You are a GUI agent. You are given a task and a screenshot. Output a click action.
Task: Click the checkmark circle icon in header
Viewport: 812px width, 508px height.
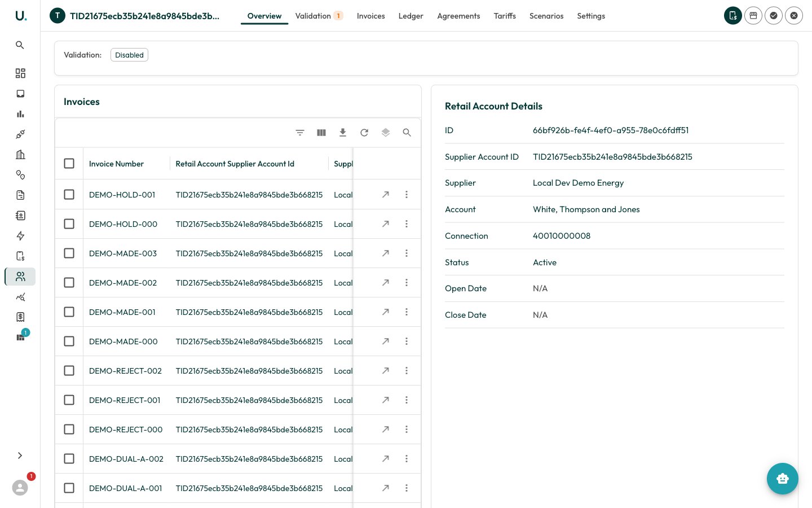coord(774,16)
